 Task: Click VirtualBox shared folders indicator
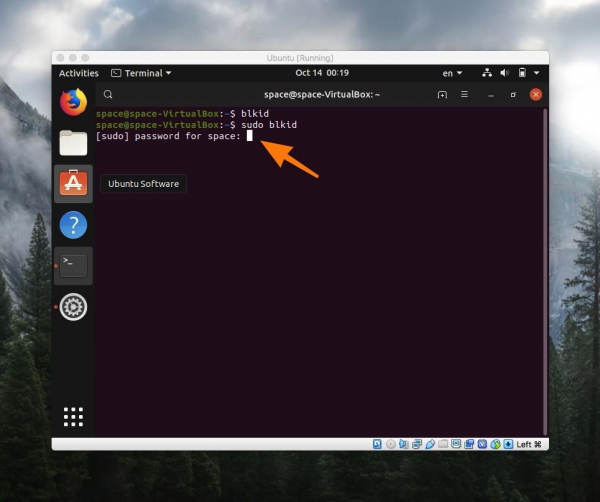pos(443,444)
